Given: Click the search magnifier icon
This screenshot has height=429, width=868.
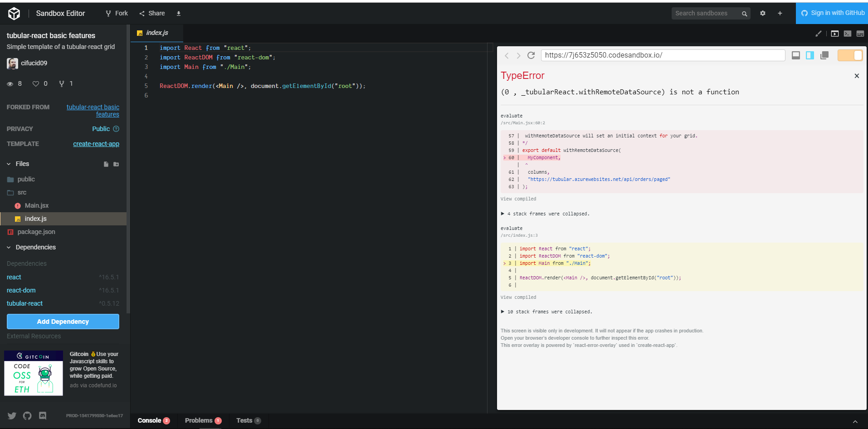Looking at the screenshot, I should 744,14.
